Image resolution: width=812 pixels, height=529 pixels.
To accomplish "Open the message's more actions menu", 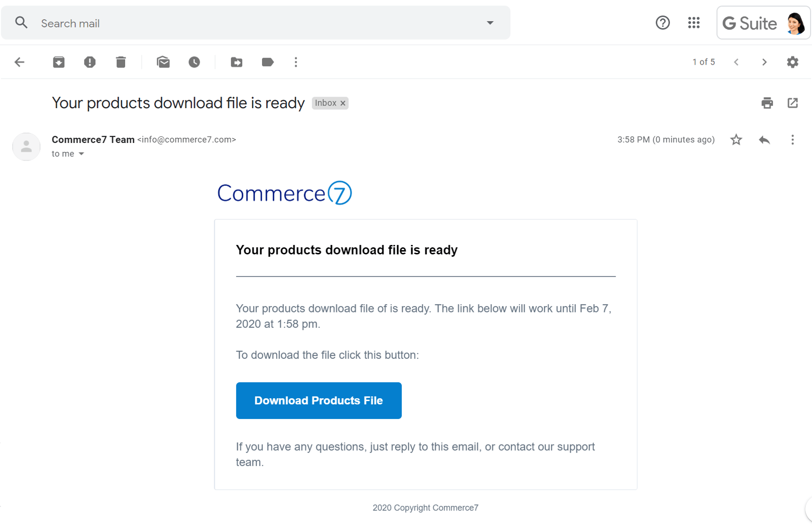I will [x=793, y=140].
